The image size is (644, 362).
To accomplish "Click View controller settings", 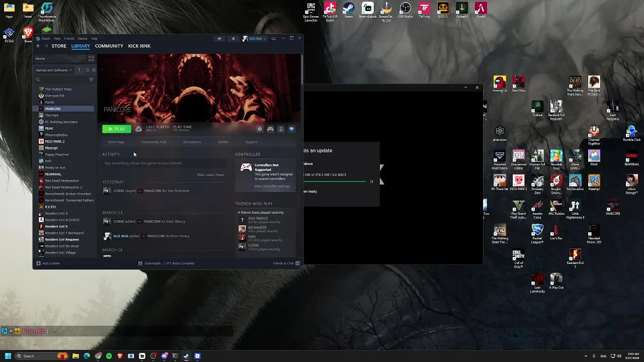I will (x=272, y=186).
